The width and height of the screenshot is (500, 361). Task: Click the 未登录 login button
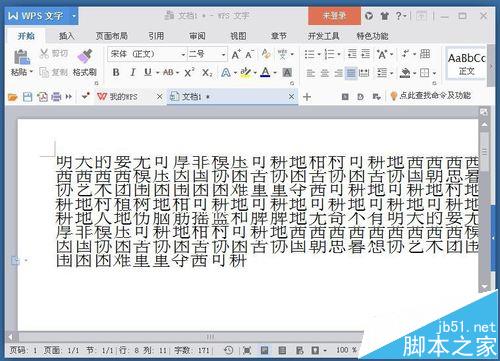tap(334, 16)
